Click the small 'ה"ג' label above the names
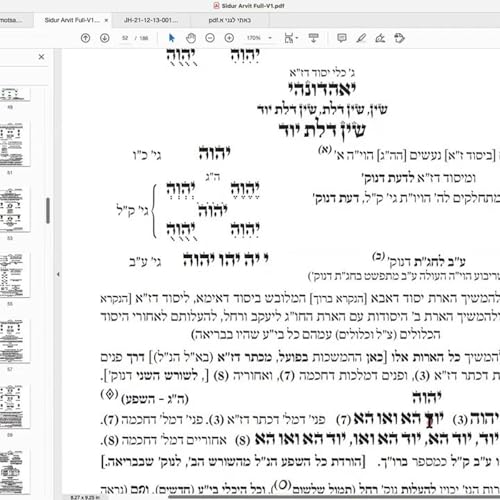Image resolution: width=500 pixels, height=500 pixels. [x=213, y=177]
